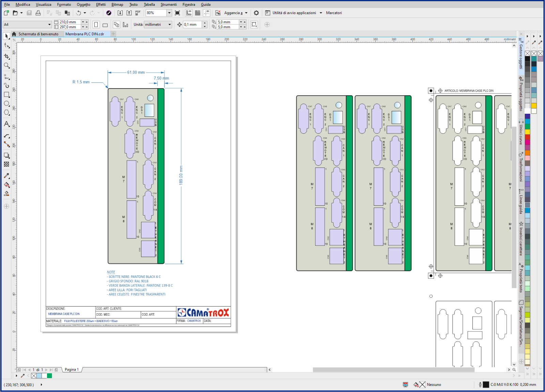The width and height of the screenshot is (545, 392).
Task: Switch page orientation to landscape
Action: coord(105,25)
